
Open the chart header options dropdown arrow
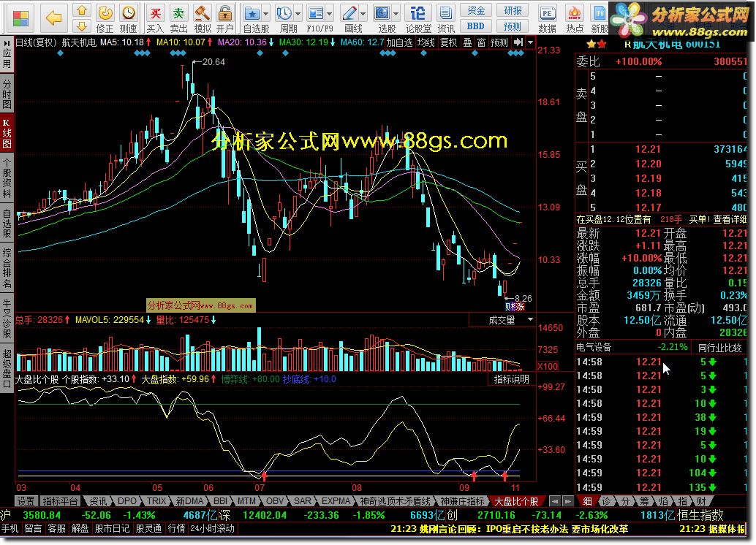tap(530, 42)
